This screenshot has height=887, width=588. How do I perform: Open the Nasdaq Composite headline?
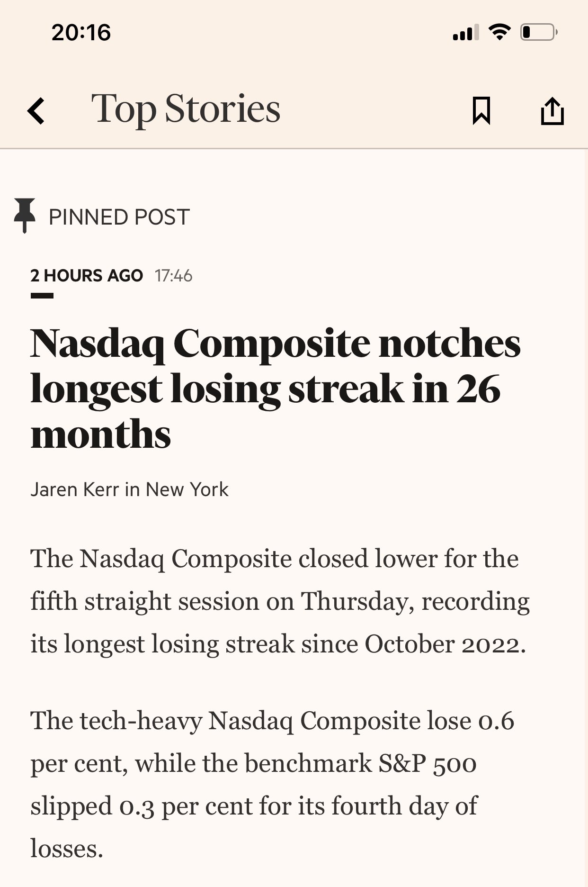tap(275, 388)
